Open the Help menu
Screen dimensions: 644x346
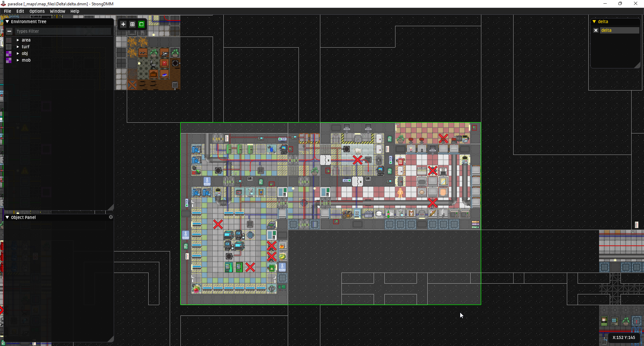pos(75,11)
